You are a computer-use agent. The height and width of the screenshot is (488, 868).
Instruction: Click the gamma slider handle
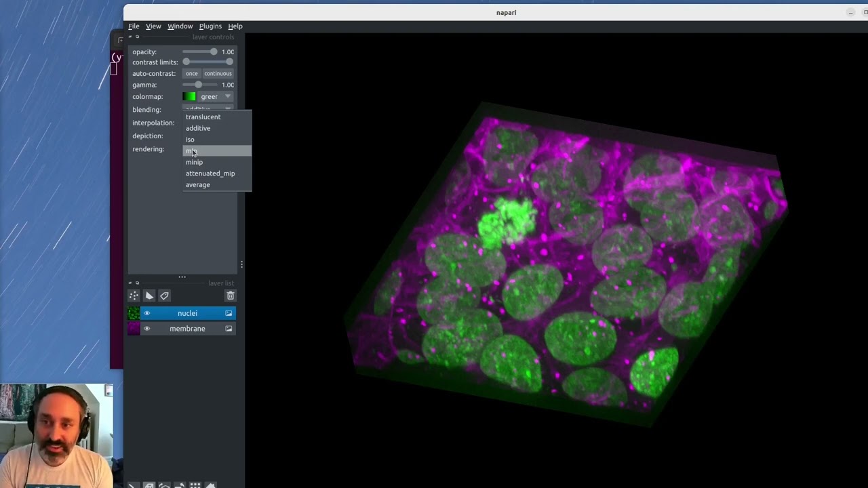pos(198,85)
